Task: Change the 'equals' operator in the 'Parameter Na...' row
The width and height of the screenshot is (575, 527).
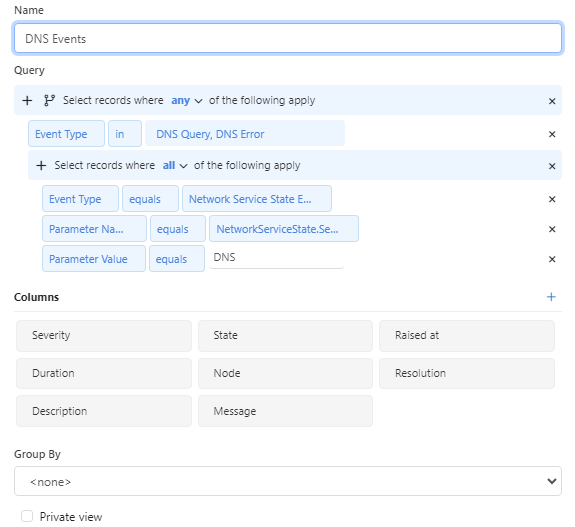Action: point(178,229)
